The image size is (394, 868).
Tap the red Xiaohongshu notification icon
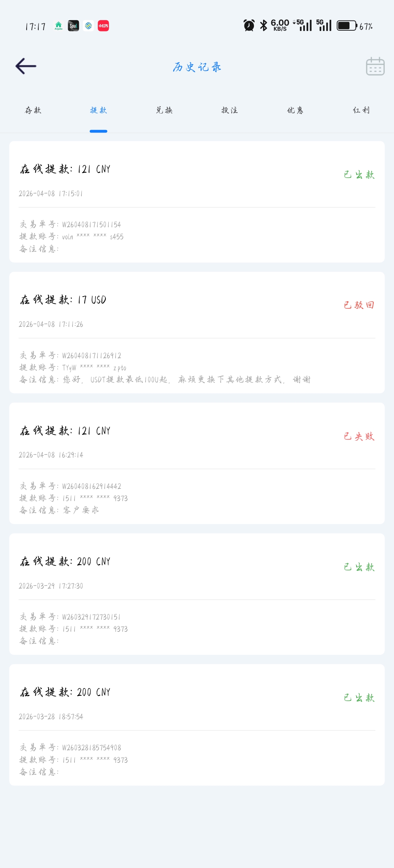point(103,26)
